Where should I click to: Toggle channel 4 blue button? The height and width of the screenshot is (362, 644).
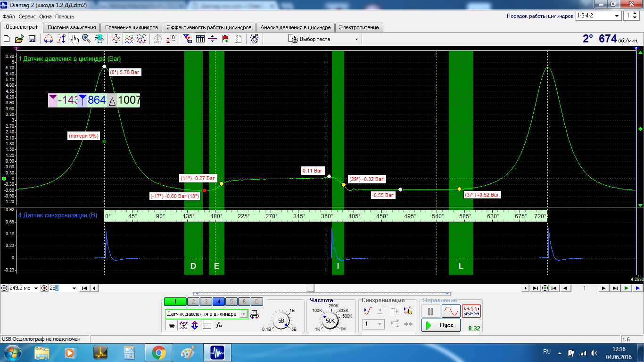pyautogui.click(x=218, y=302)
